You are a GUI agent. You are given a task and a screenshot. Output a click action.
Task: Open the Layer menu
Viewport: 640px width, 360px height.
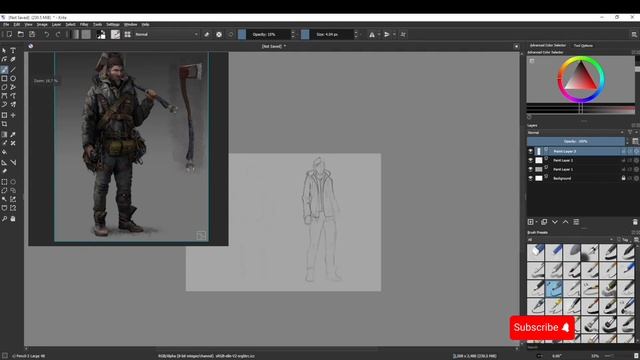[56, 24]
